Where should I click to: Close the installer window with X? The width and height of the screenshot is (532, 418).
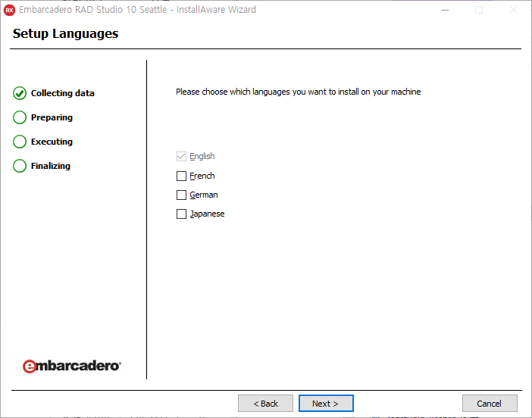click(x=514, y=10)
